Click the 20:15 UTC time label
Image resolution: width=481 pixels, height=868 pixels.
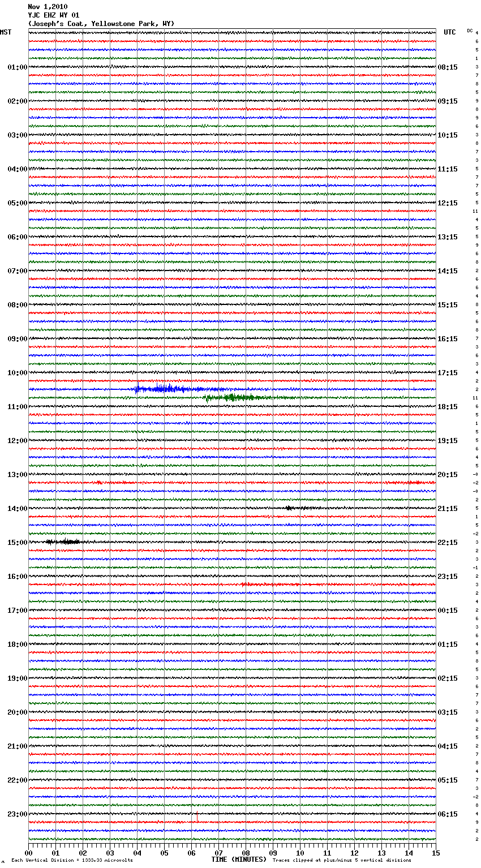[x=448, y=475]
